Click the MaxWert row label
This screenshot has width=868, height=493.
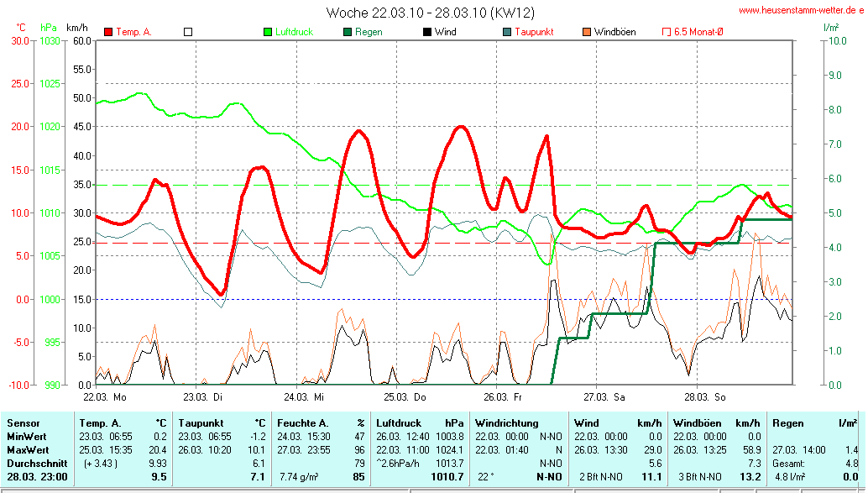29,449
